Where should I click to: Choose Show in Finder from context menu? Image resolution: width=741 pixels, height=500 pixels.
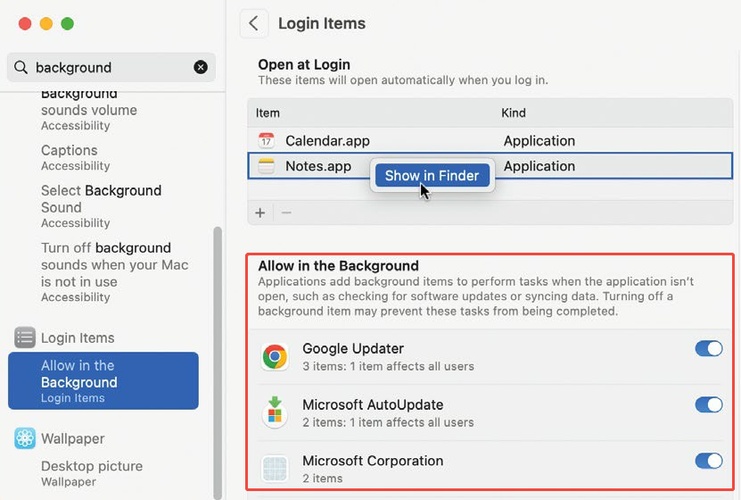click(432, 175)
